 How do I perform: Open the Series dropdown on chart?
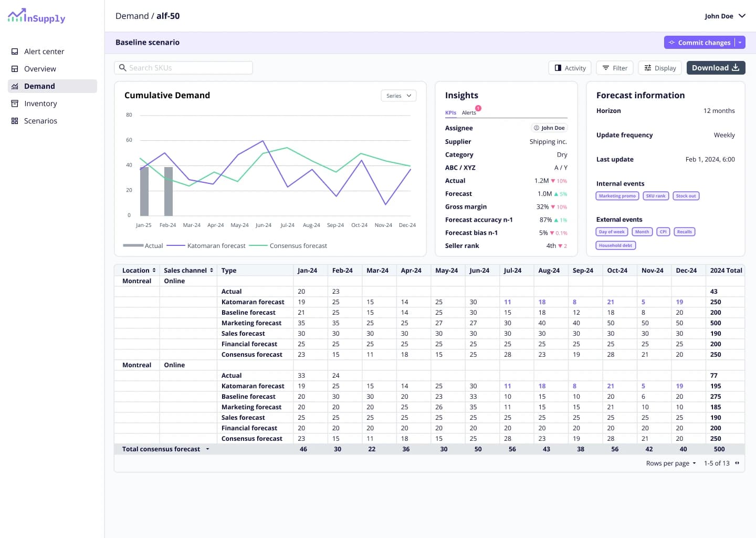click(398, 96)
